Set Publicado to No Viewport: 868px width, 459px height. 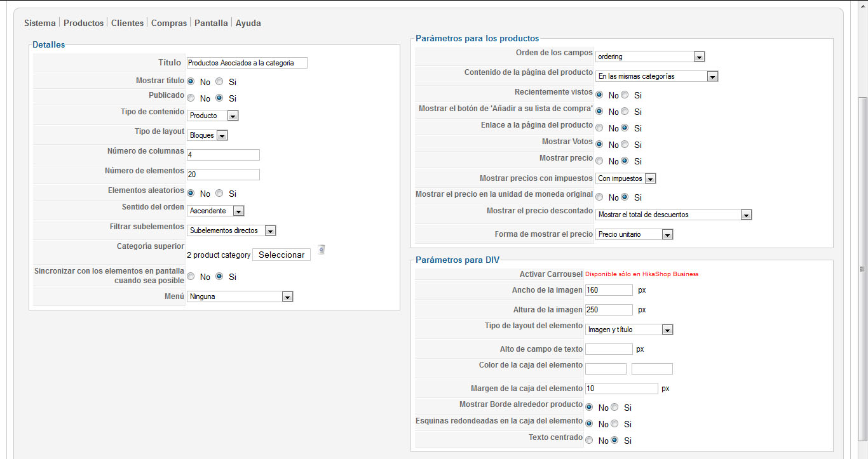(191, 98)
